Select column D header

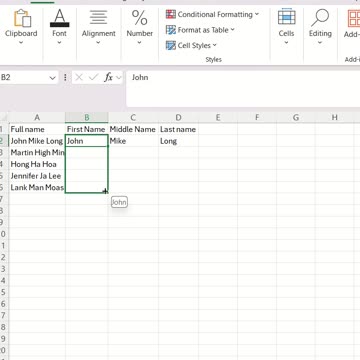(178, 117)
